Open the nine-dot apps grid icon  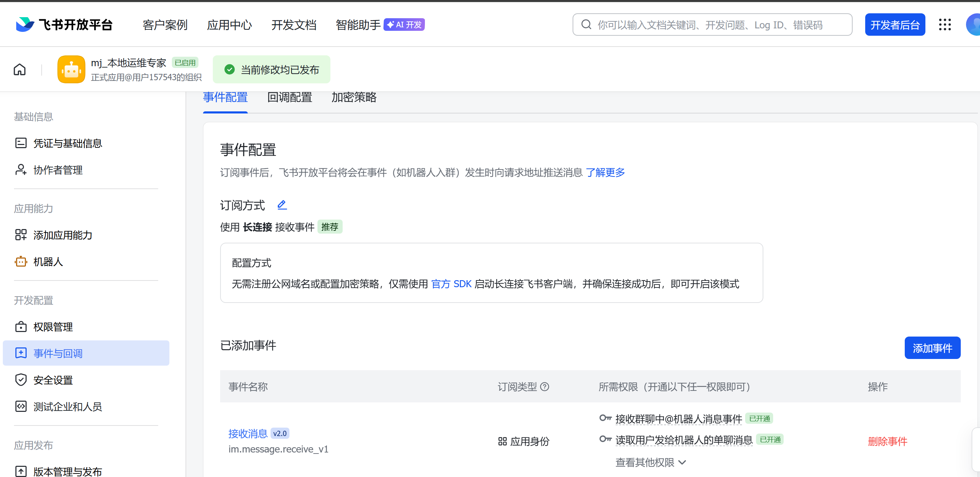click(x=945, y=25)
